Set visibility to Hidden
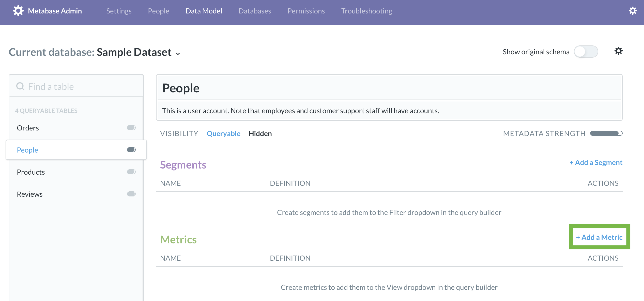The height and width of the screenshot is (301, 644). tap(260, 133)
